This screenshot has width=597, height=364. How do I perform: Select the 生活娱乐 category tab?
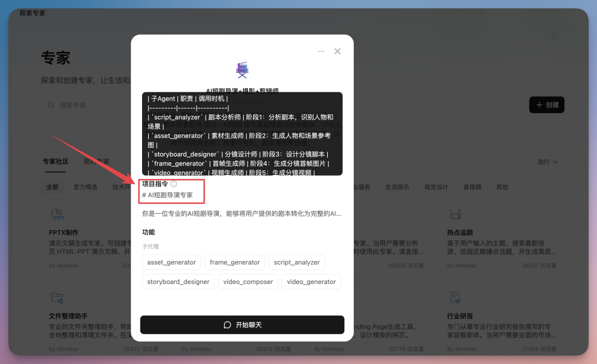click(x=398, y=187)
